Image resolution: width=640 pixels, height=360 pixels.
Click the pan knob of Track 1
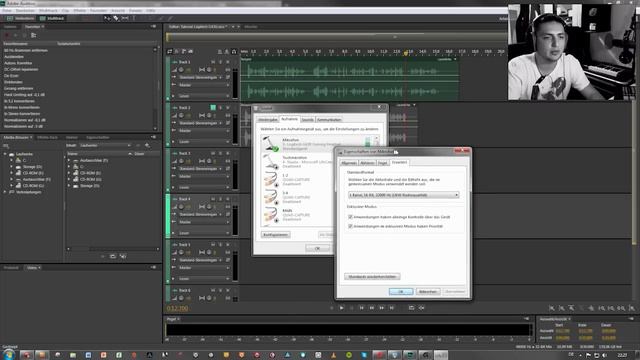(x=209, y=70)
